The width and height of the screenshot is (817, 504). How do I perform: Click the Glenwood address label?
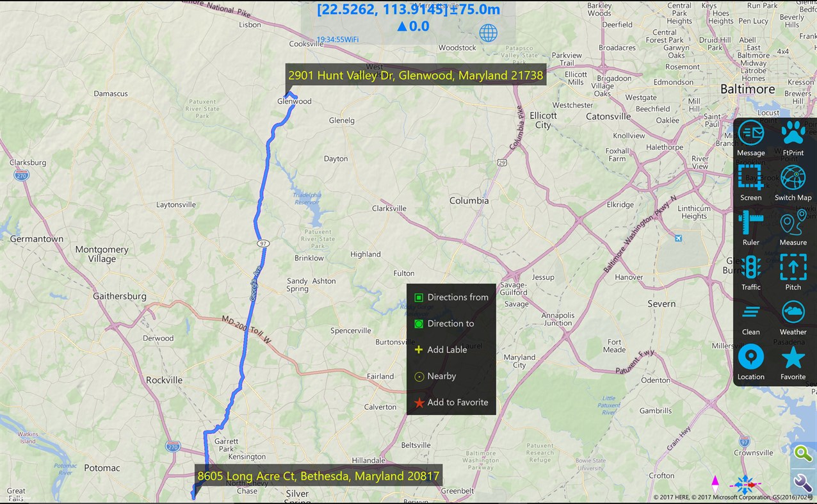click(416, 75)
